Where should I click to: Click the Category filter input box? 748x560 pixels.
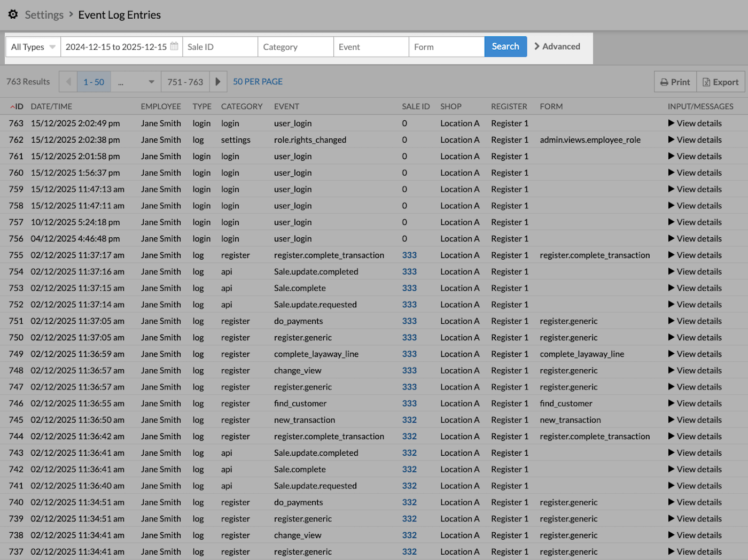tap(295, 46)
